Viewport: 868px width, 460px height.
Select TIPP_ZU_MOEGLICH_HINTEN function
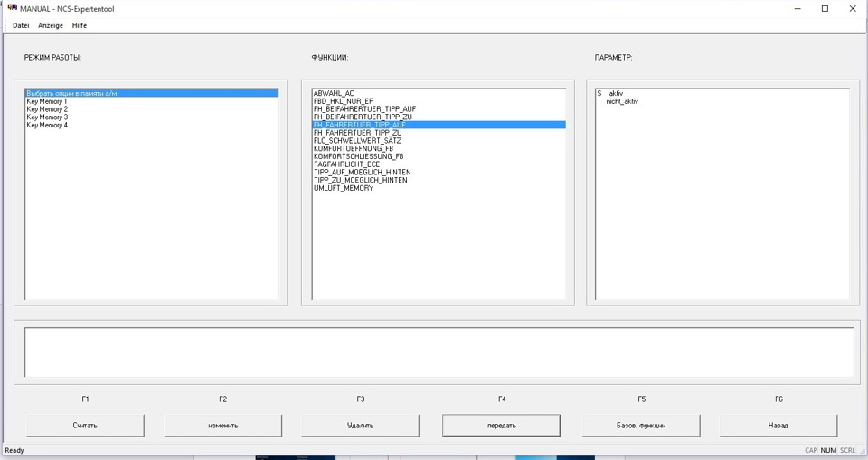click(439, 180)
